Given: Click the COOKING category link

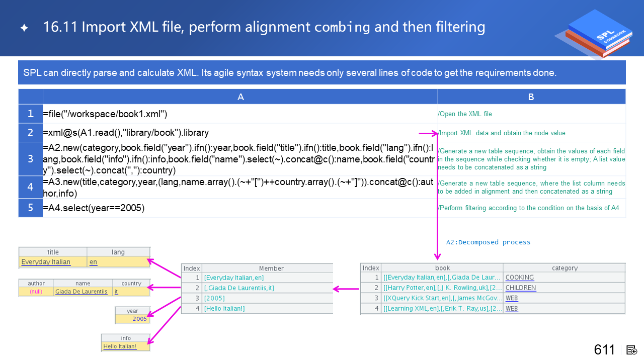Looking at the screenshot, I should click(519, 278).
